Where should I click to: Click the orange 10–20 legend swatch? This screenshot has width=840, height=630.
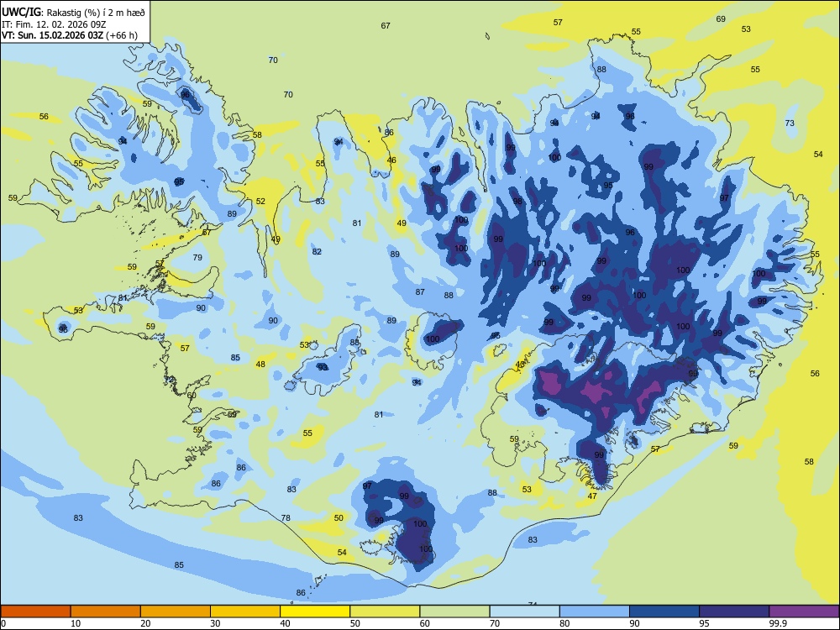pyautogui.click(x=106, y=612)
